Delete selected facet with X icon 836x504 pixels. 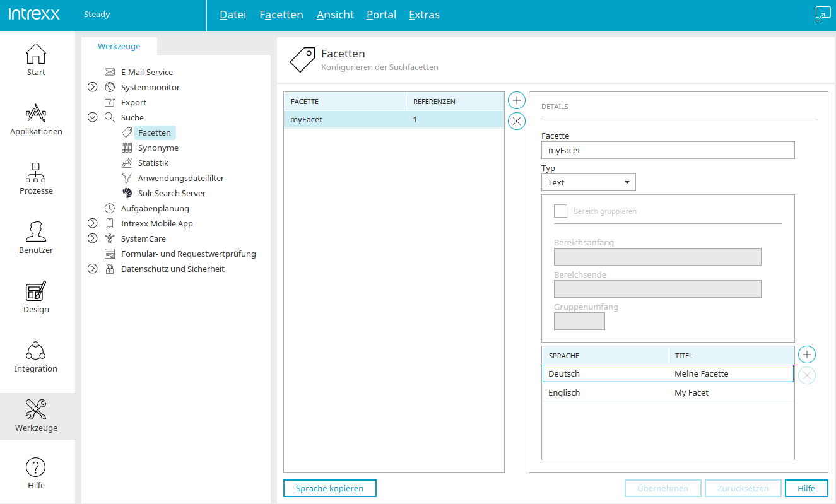pos(517,121)
